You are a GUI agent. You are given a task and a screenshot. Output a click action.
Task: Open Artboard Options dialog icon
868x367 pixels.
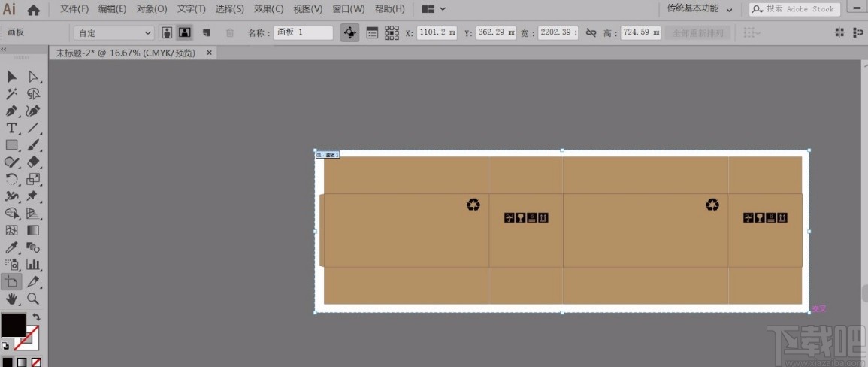click(x=373, y=32)
